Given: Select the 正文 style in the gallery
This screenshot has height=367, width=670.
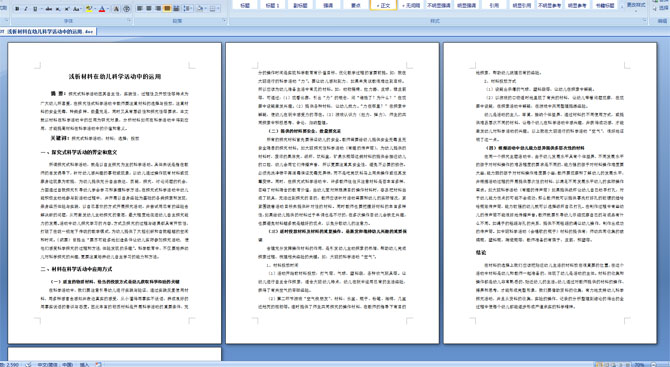Looking at the screenshot, I should click(383, 5).
